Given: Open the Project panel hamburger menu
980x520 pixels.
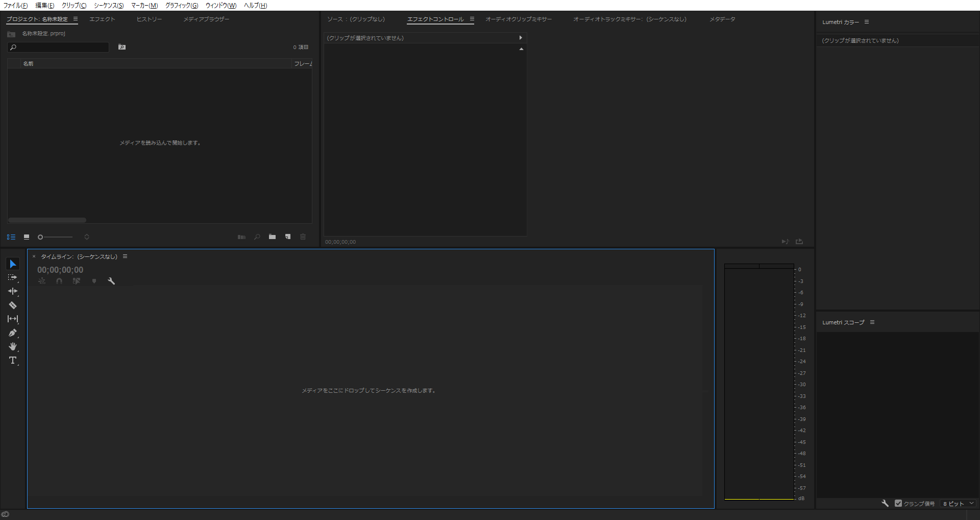Looking at the screenshot, I should (x=76, y=19).
